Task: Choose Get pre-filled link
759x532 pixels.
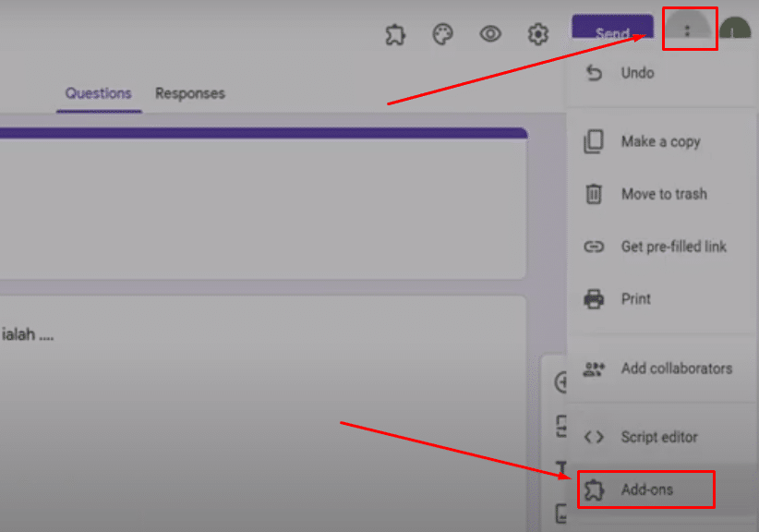Action: pos(661,247)
